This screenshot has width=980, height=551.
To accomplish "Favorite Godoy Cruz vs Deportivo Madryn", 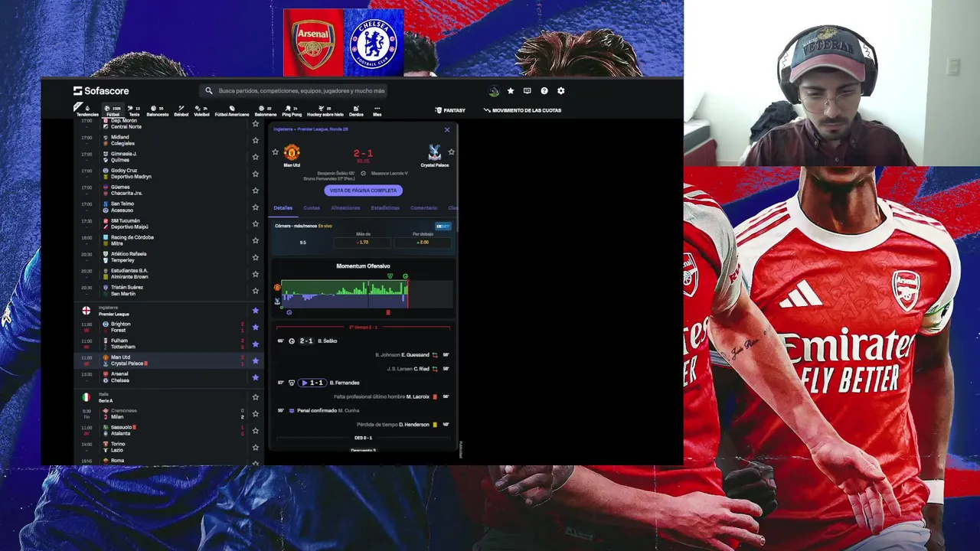I will pyautogui.click(x=256, y=174).
